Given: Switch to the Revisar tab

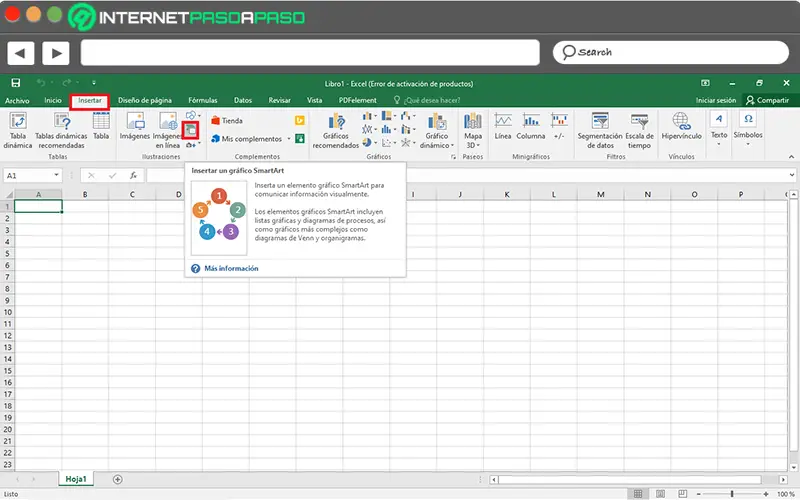Looking at the screenshot, I should [x=280, y=101].
